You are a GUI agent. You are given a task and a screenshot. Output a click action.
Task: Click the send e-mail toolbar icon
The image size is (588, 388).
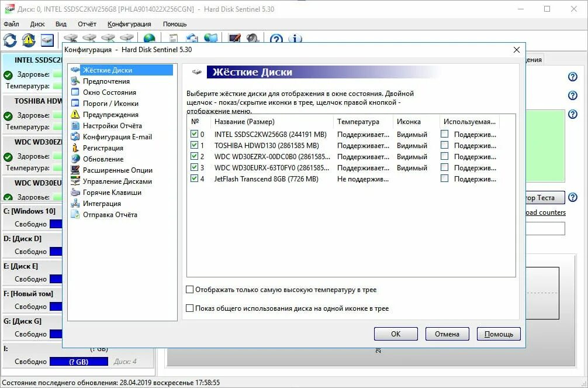coord(192,38)
